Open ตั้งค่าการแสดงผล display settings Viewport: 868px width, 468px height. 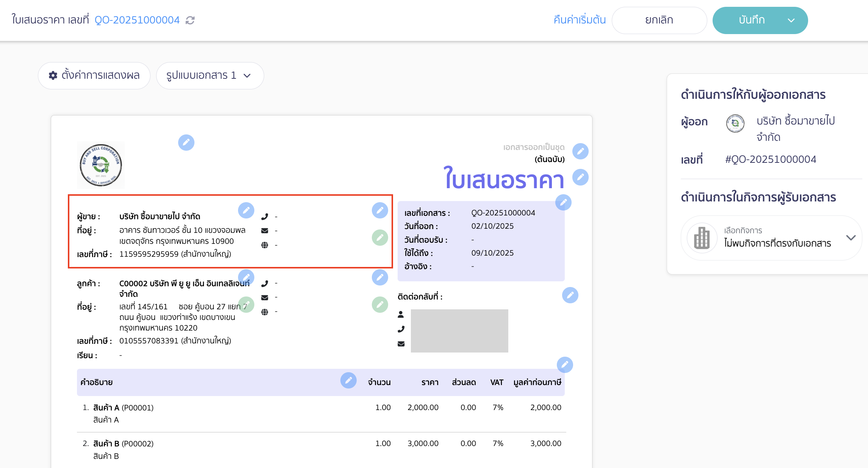pyautogui.click(x=94, y=76)
